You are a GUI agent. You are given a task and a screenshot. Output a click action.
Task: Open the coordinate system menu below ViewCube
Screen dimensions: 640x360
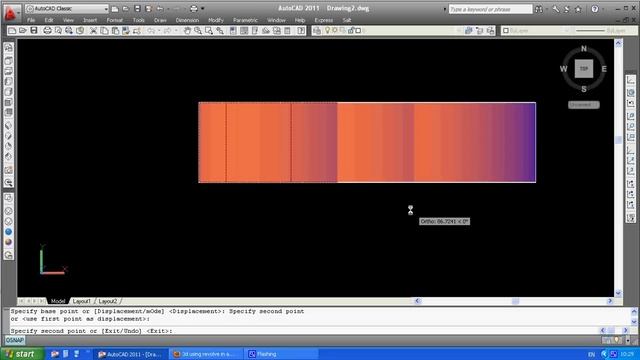point(584,105)
